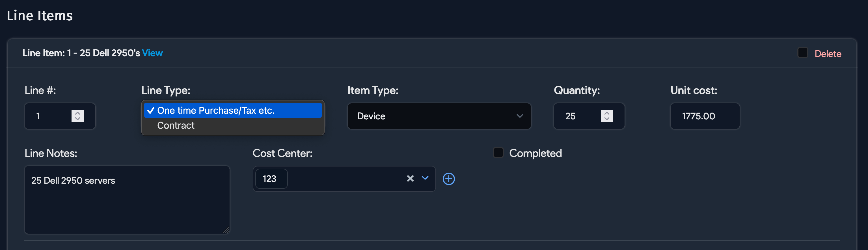This screenshot has height=250, width=868.
Task: Mark the line item as Completed
Action: (498, 153)
